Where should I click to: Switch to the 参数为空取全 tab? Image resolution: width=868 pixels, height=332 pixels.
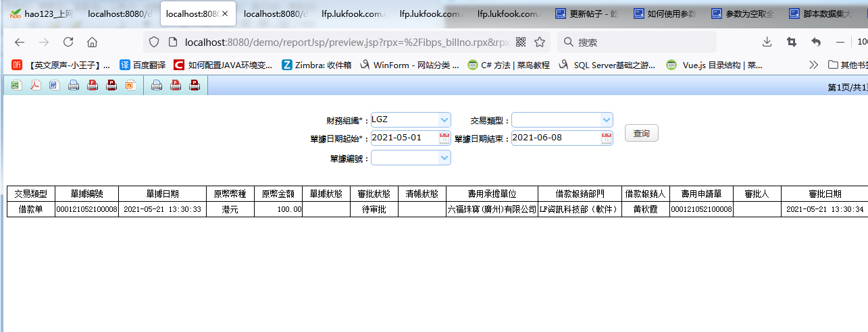click(742, 13)
